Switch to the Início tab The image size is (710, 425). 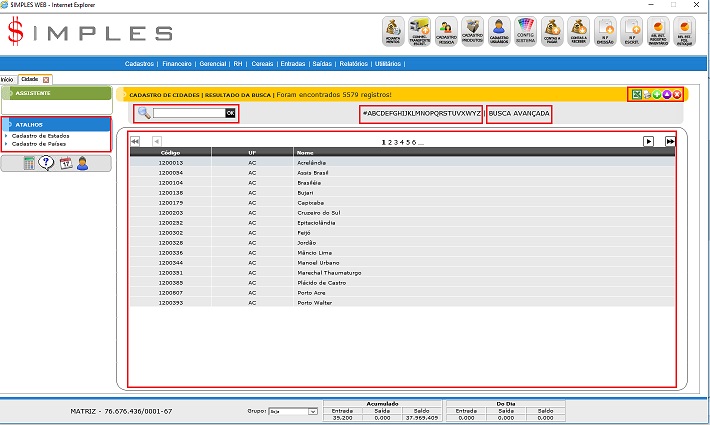click(6, 79)
